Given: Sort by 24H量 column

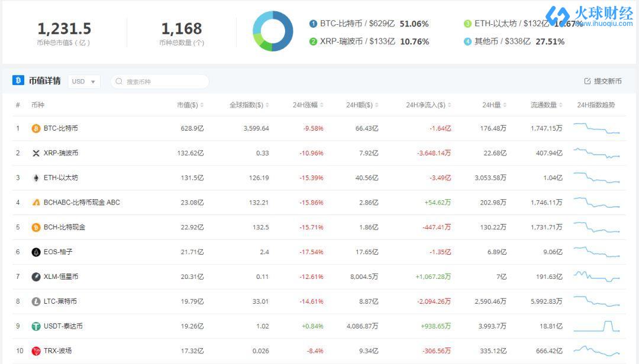Looking at the screenshot, I should pos(494,105).
